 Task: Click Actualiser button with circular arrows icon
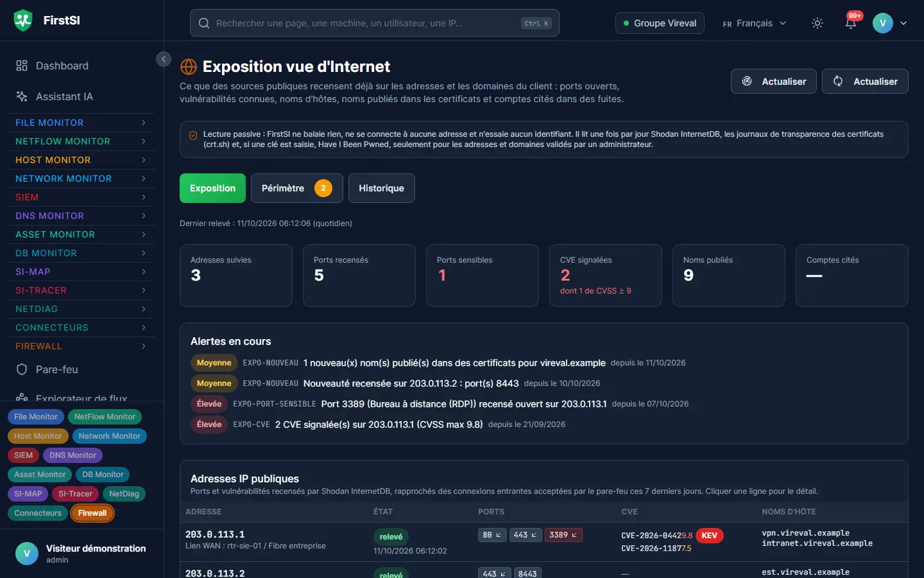[865, 82]
